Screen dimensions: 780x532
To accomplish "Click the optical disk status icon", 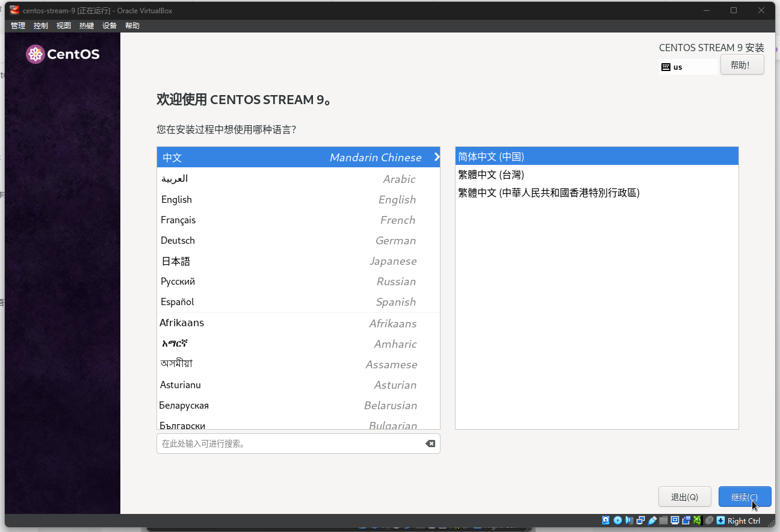I will (617, 521).
